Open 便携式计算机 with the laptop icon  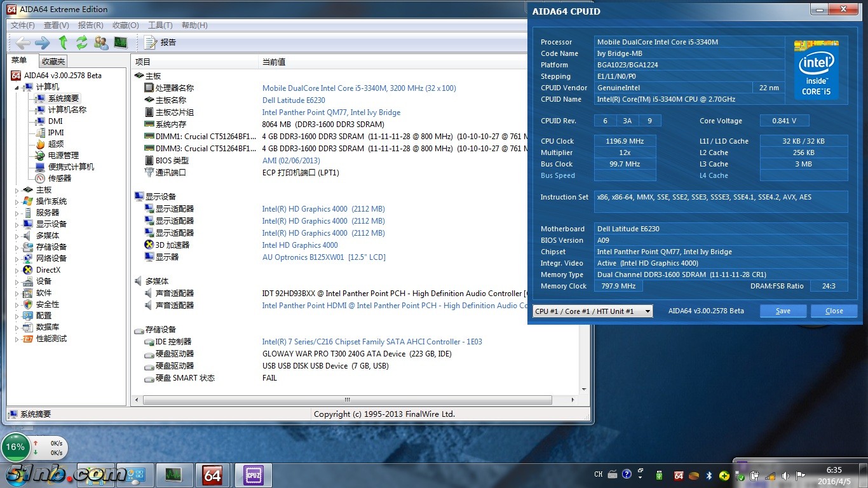click(71, 167)
